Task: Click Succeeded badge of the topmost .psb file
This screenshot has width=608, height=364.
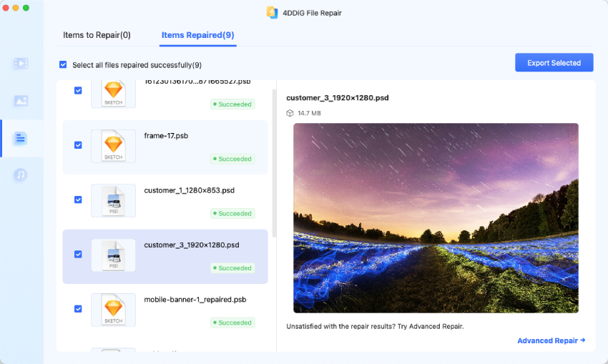Action: [232, 104]
